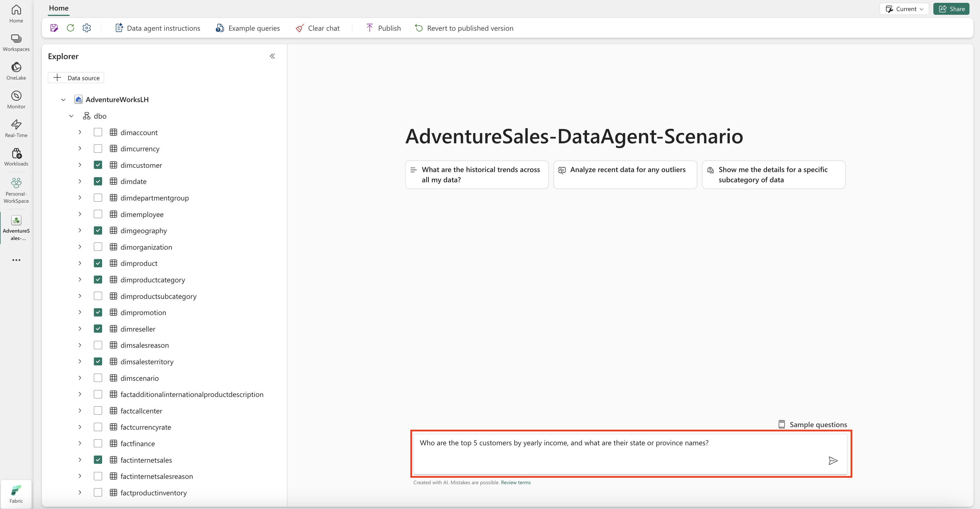Image resolution: width=980 pixels, height=509 pixels.
Task: Open the Review terms link
Action: [516, 482]
